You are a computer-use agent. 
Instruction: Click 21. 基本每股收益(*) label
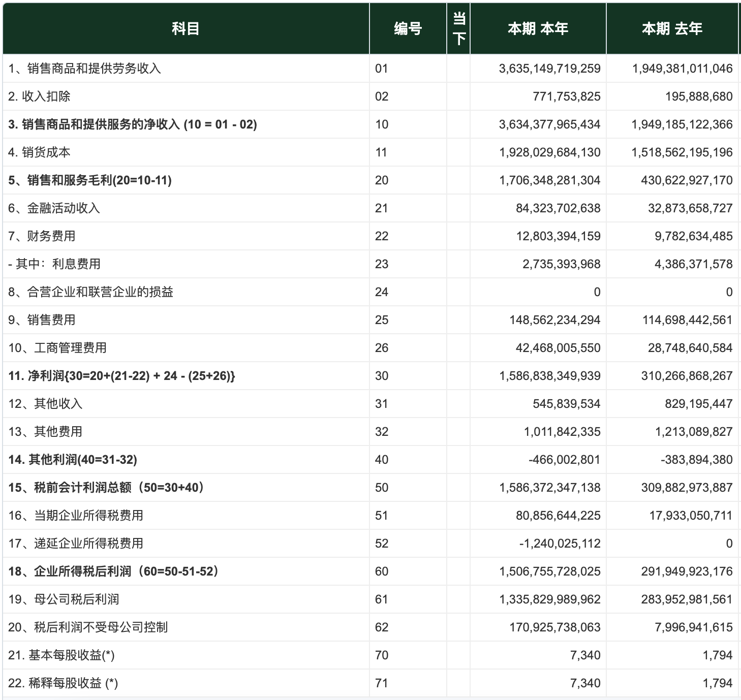[61, 655]
